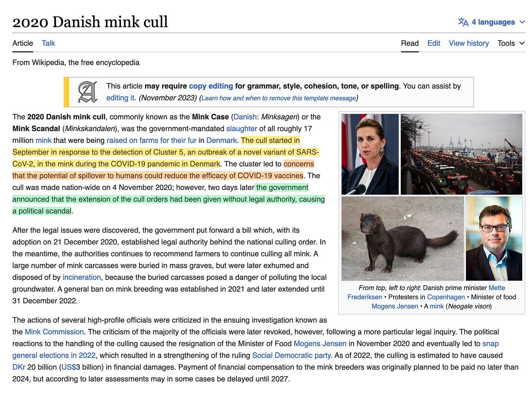Click the text From Wikipedia, the free encyclopedia
Screen dimensions: 532x394
(76, 62)
